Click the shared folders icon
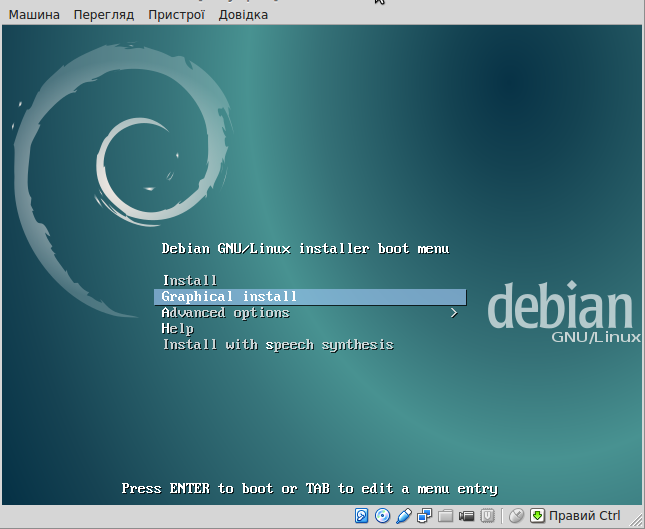Screen dimensions: 645x529 click(x=446, y=516)
